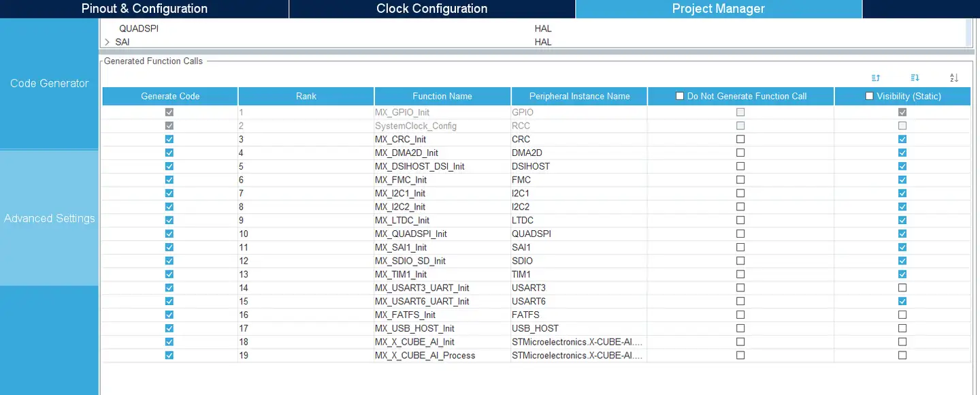Click rank cell 6 for MX_FMC_Init
Screen dimensions: 980x395
[x=306, y=180]
